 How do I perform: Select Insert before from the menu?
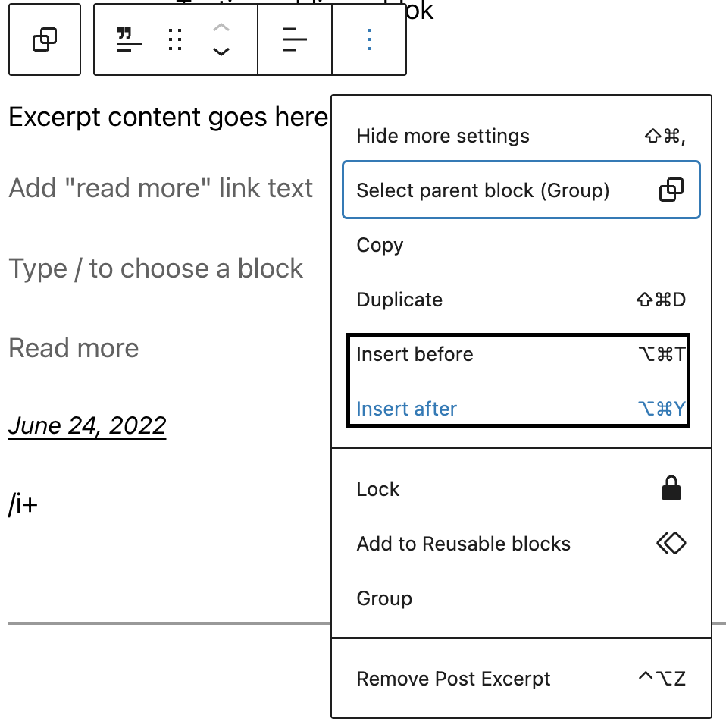pos(415,353)
